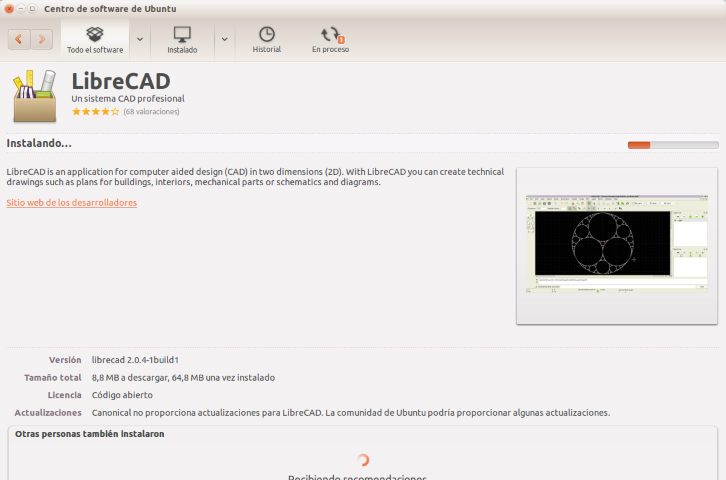The height and width of the screenshot is (480, 726).
Task: Click the loading spinner for recommendations
Action: tap(363, 460)
